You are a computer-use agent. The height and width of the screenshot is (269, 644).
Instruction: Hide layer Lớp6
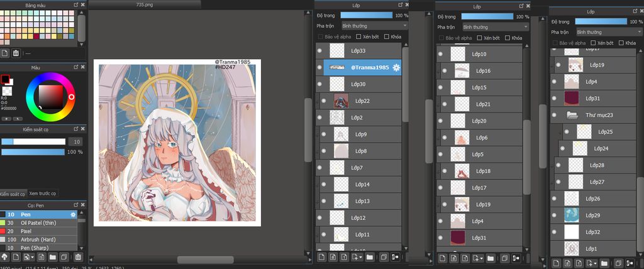tap(444, 138)
